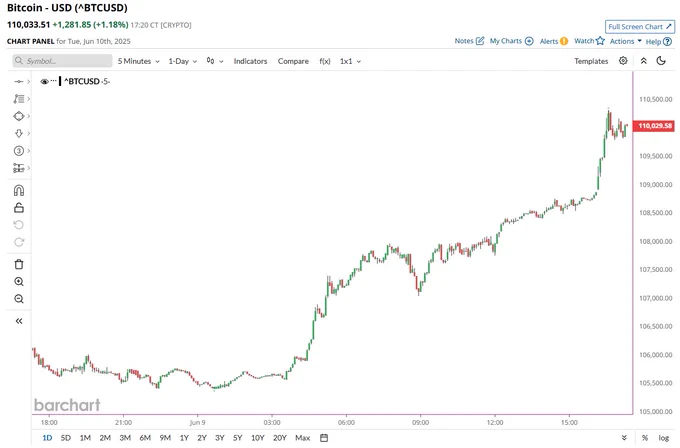Open the 1x1 grid layout dropdown

[x=350, y=61]
